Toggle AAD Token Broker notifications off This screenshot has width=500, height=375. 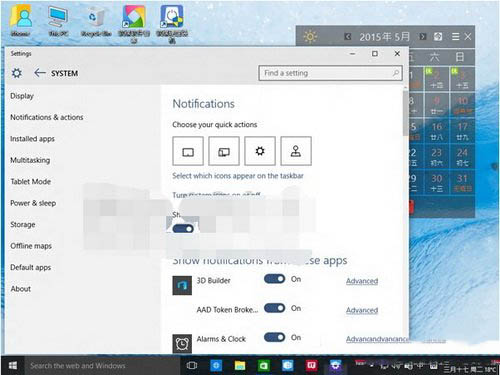tap(275, 308)
